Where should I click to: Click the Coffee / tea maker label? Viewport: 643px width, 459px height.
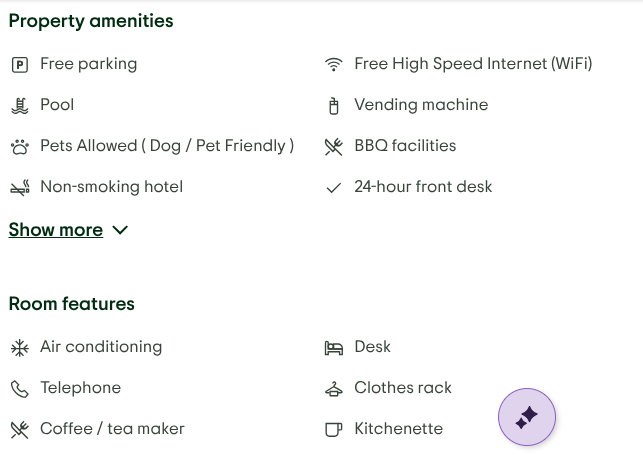(112, 429)
